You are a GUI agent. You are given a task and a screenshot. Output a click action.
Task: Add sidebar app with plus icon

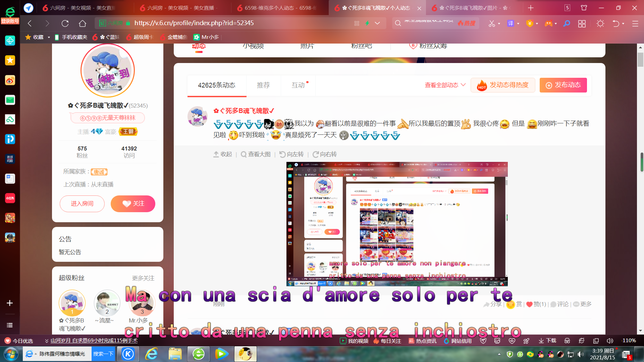pos(10,303)
